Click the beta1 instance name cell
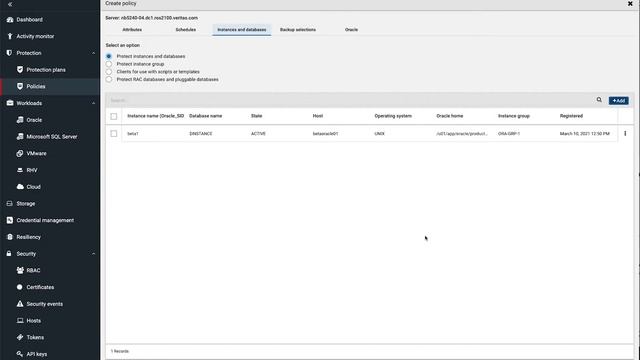Screen dimensions: 640x360 133,134
